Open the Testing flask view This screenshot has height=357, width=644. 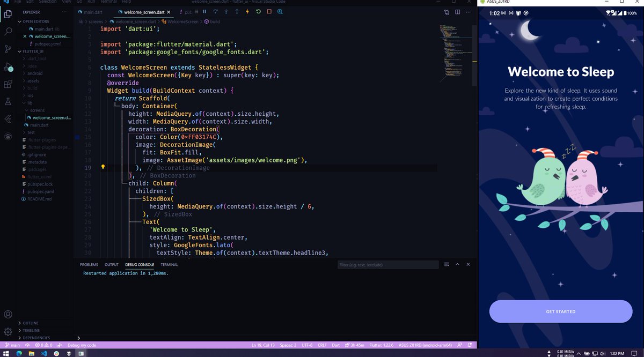click(8, 101)
